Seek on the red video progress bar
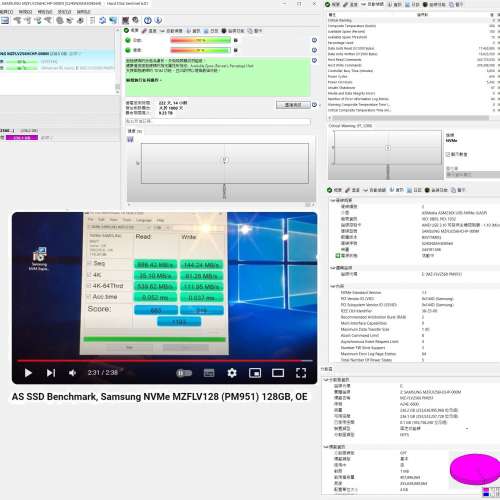This screenshot has width=500, height=500. click(165, 360)
